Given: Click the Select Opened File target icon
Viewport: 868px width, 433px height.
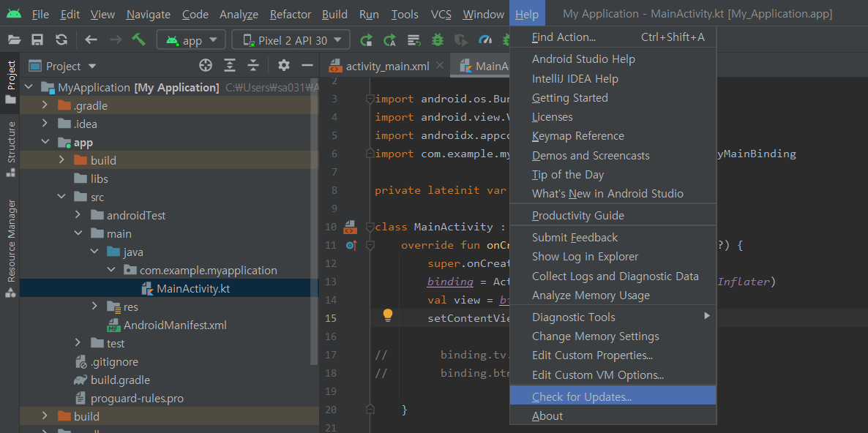Looking at the screenshot, I should (x=206, y=66).
